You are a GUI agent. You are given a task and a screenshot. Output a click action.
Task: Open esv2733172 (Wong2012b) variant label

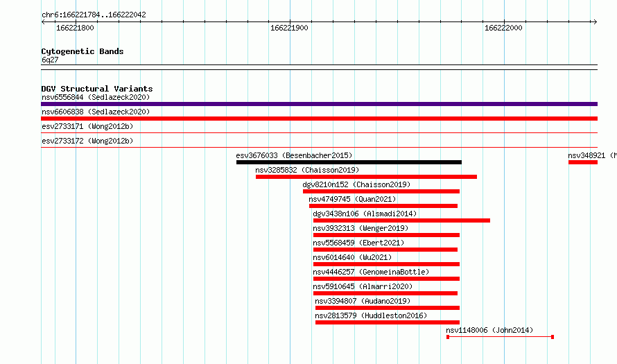pyautogui.click(x=87, y=141)
